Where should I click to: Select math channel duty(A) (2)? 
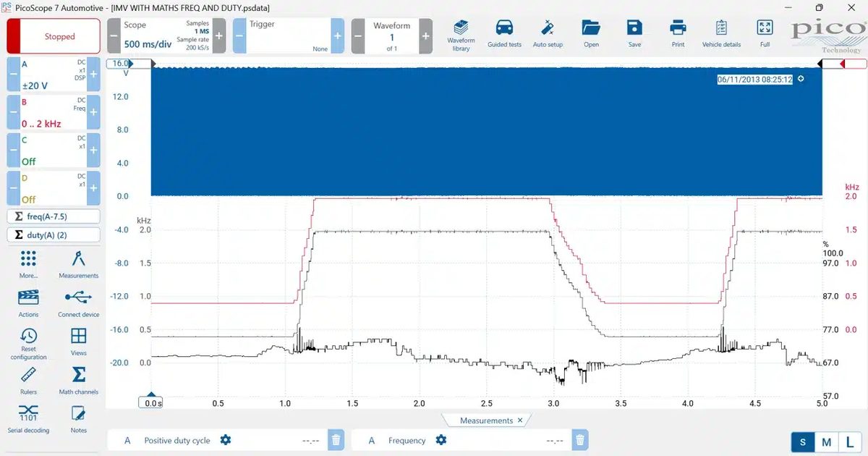[x=54, y=235]
